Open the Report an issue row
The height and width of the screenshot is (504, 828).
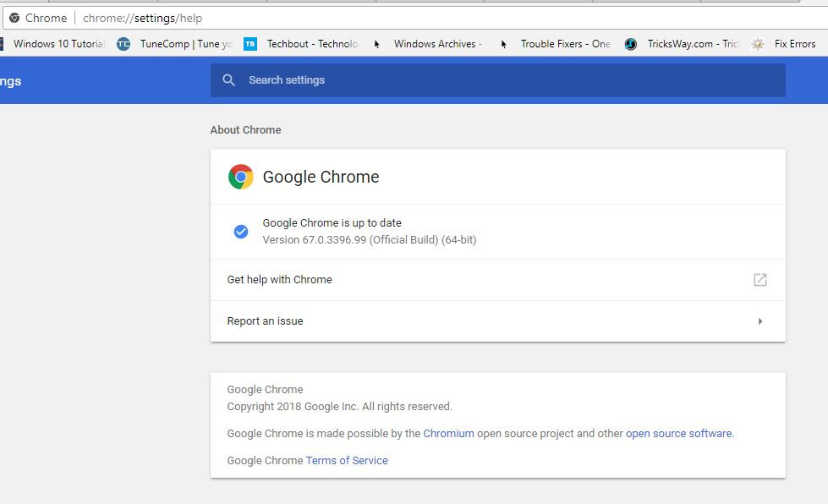498,320
